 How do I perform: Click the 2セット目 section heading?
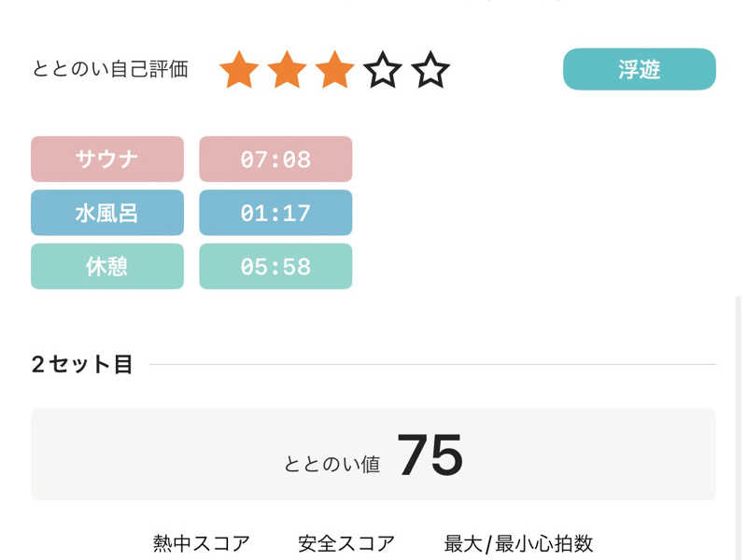point(82,364)
